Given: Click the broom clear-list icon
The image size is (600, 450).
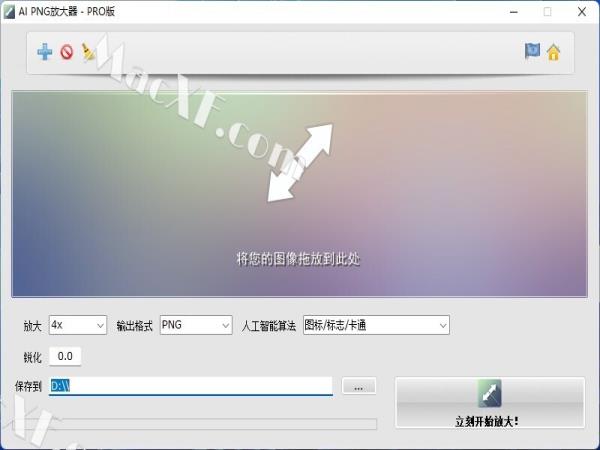Looking at the screenshot, I should point(88,52).
